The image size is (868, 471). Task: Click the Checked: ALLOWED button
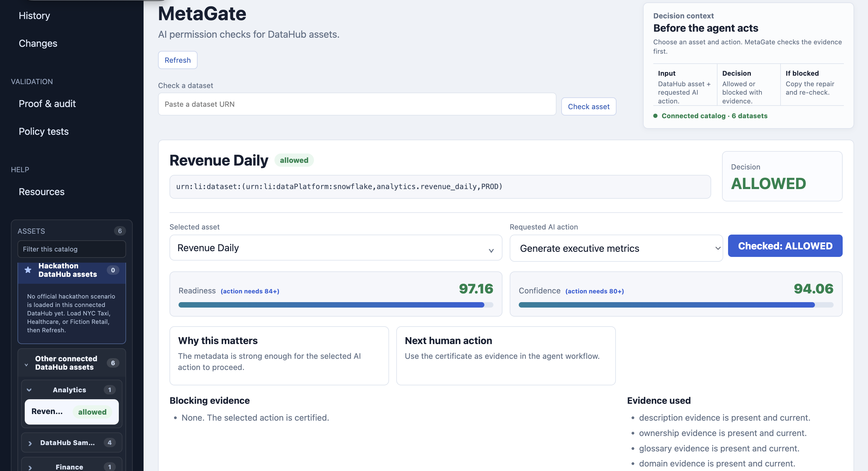[785, 246]
